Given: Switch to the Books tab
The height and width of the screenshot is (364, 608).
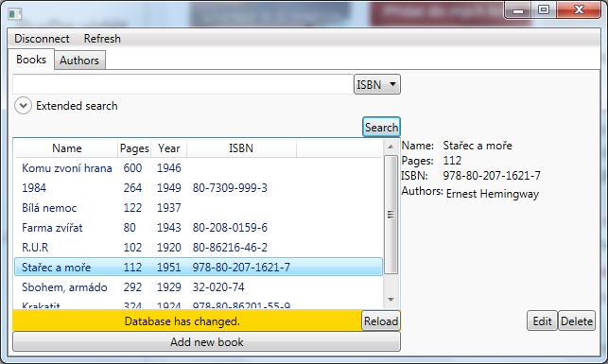Looking at the screenshot, I should (x=31, y=60).
